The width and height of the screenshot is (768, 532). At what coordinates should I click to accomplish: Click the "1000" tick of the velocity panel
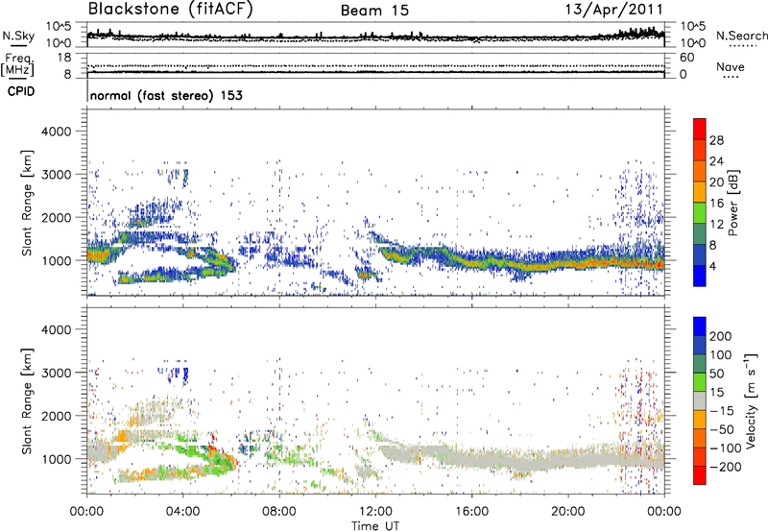pyautogui.click(x=57, y=459)
